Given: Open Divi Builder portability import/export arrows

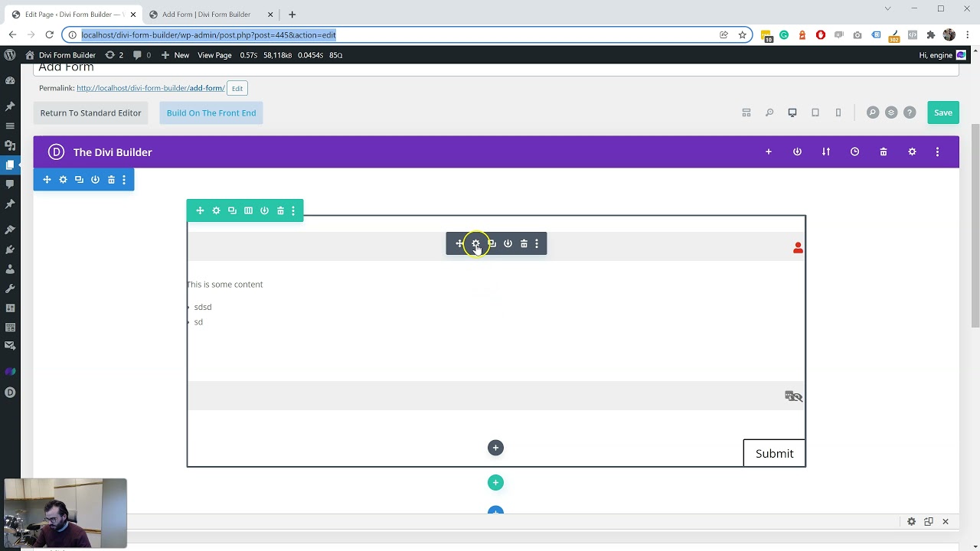Looking at the screenshot, I should click(826, 152).
